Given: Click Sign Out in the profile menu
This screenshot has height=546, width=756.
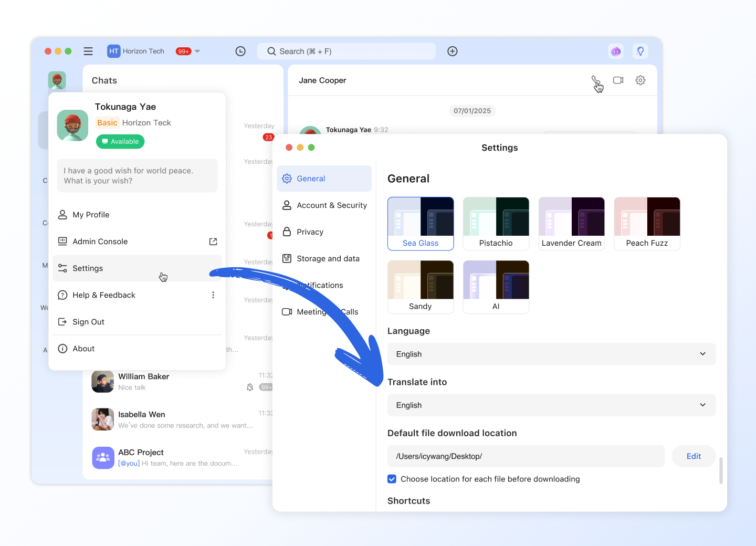Looking at the screenshot, I should (x=88, y=322).
